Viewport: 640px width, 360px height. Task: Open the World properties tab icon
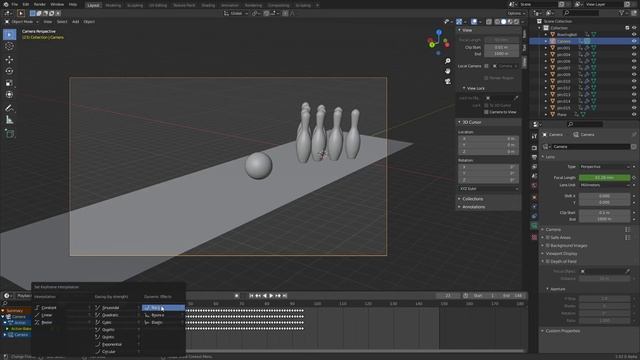(x=534, y=185)
